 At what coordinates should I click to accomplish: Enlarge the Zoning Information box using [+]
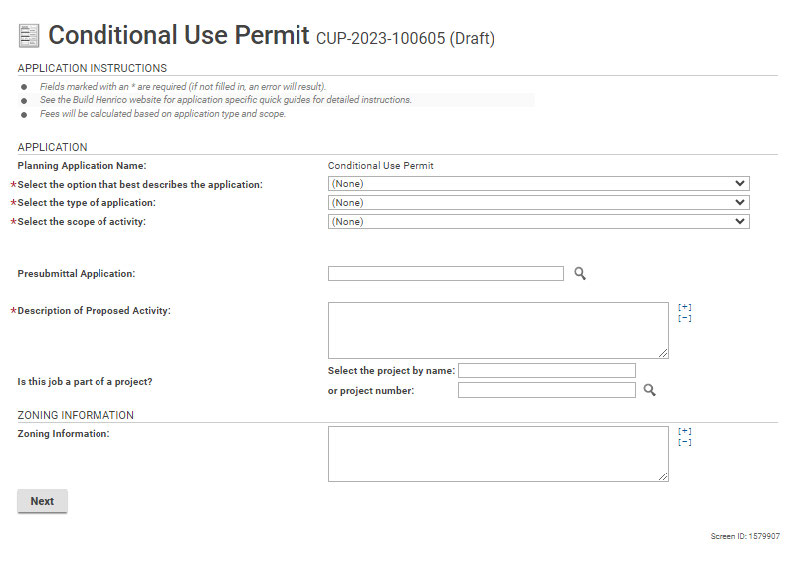(x=685, y=431)
